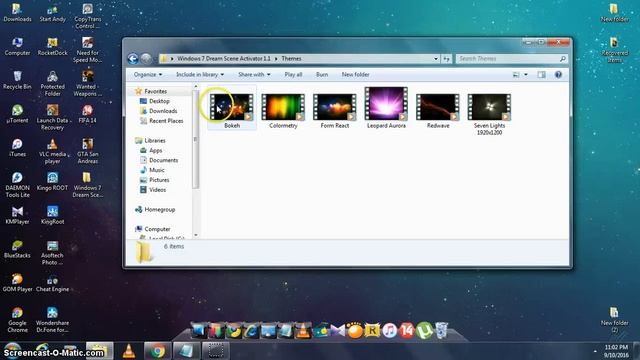Select the DAEMON Tools Lite desktop icon
The height and width of the screenshot is (360, 640).
pos(17,184)
